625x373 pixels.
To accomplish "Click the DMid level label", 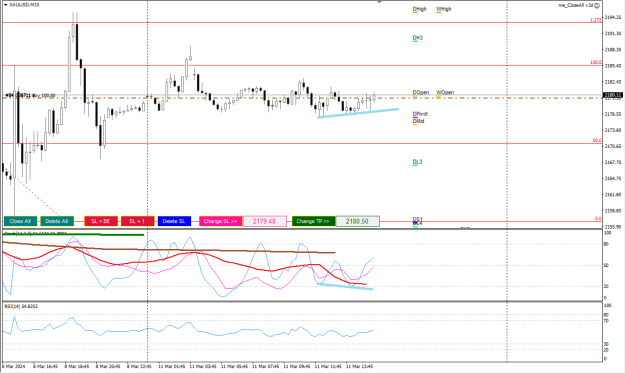I will click(x=418, y=121).
